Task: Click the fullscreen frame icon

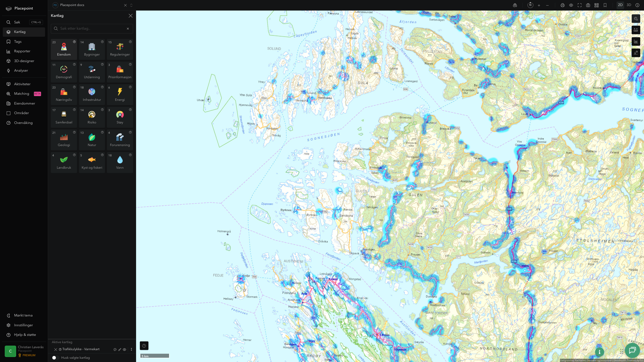Action: pyautogui.click(x=580, y=5)
